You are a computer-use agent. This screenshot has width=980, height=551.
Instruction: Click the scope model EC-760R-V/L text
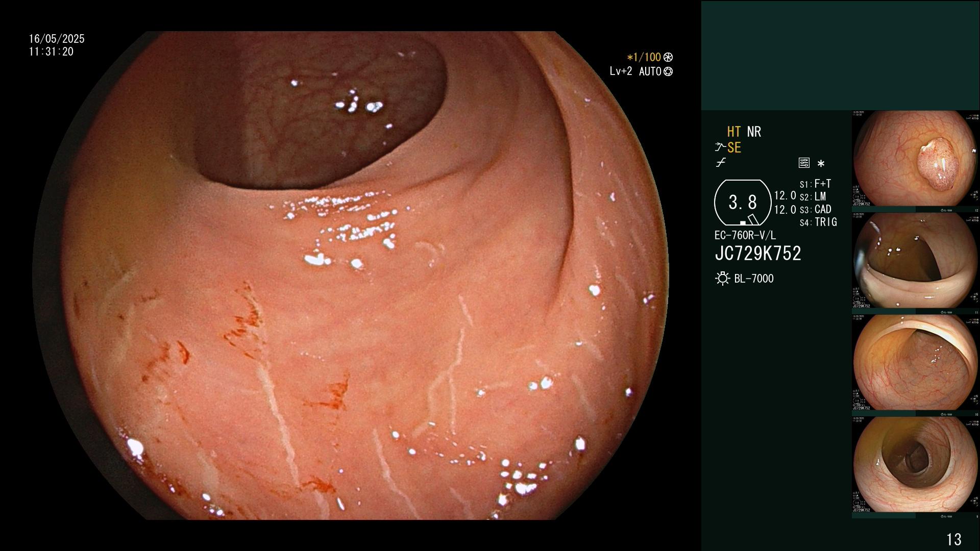click(x=745, y=235)
